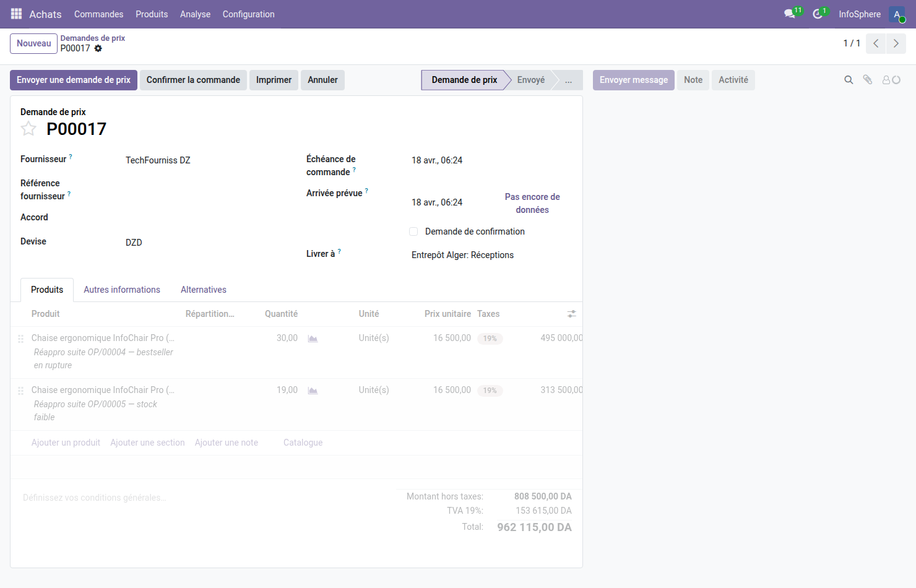The width and height of the screenshot is (916, 588).
Task: Search messages with magnifier icon
Action: click(x=849, y=80)
